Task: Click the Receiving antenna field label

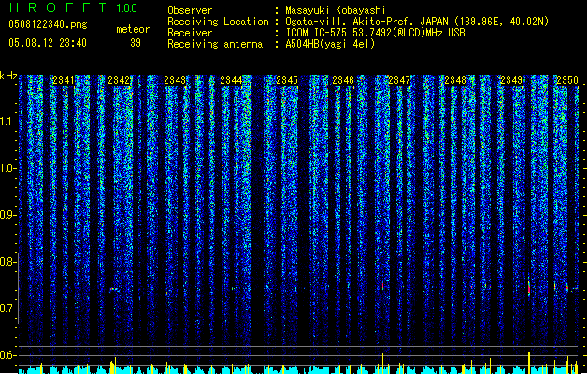Action: click(x=215, y=44)
